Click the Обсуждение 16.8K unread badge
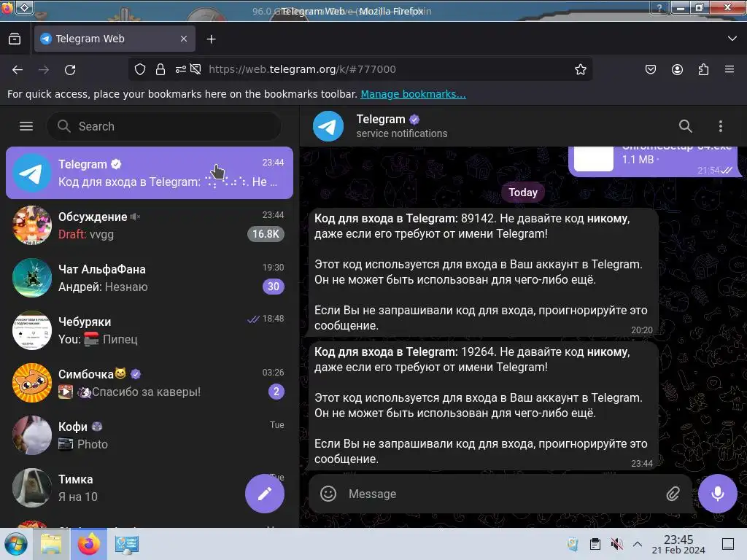 [266, 234]
